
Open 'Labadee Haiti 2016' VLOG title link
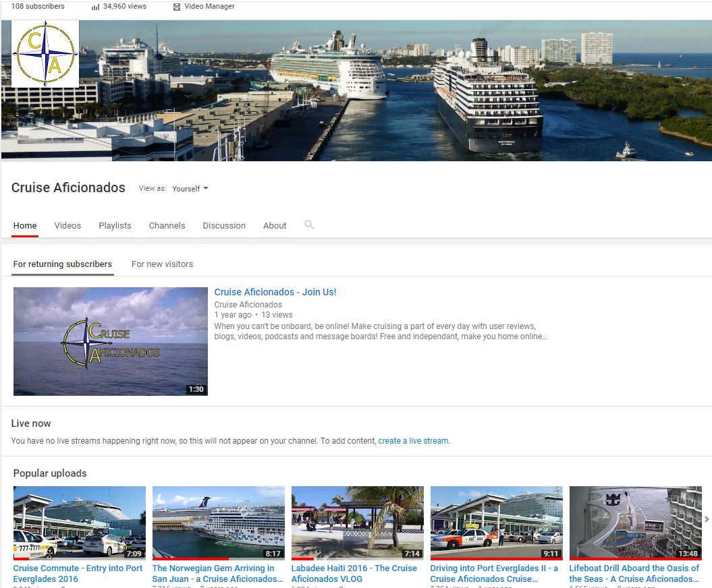coord(354,573)
